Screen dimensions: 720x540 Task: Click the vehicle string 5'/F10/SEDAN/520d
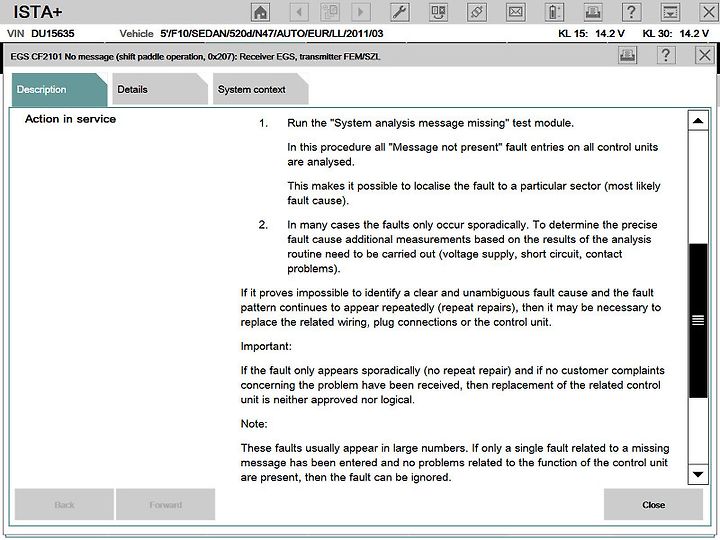tap(271, 34)
